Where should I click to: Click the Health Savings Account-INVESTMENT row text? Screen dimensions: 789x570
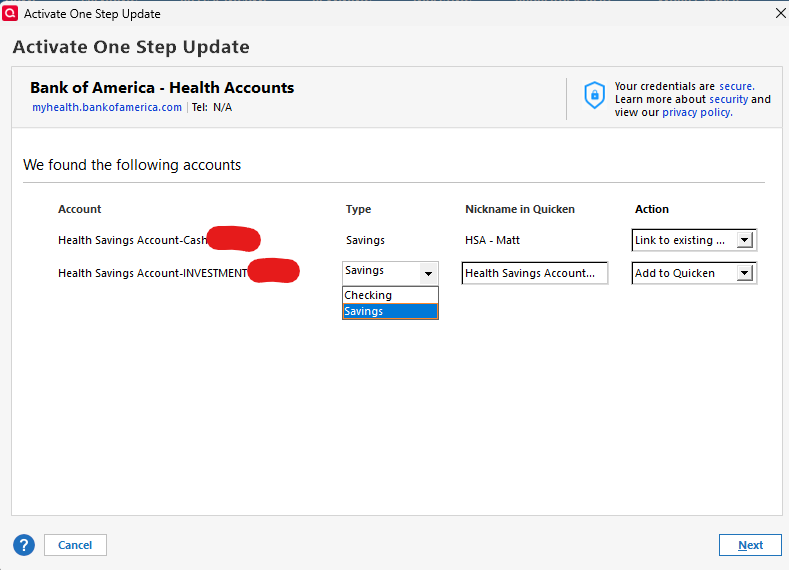[152, 273]
